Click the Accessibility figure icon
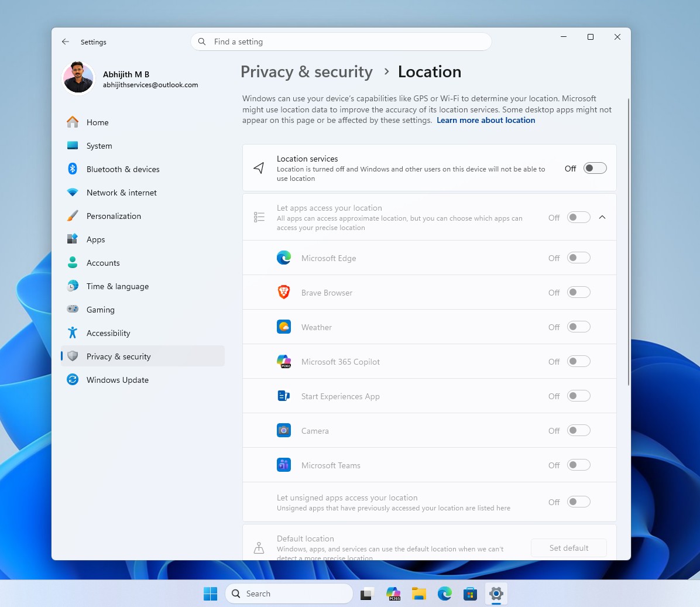This screenshot has height=607, width=700. [73, 332]
